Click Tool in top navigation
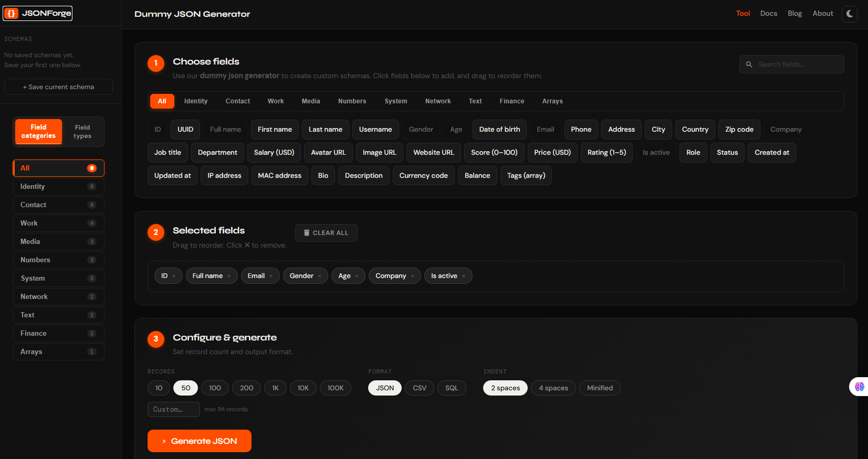868x459 pixels. [x=742, y=14]
